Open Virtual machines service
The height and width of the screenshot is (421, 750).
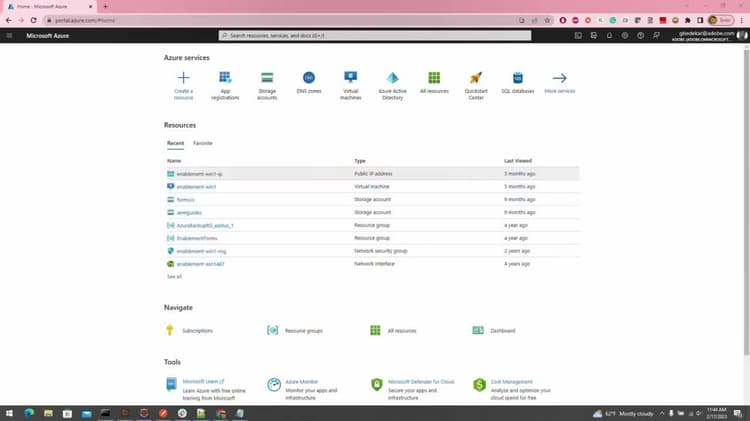[x=351, y=85]
